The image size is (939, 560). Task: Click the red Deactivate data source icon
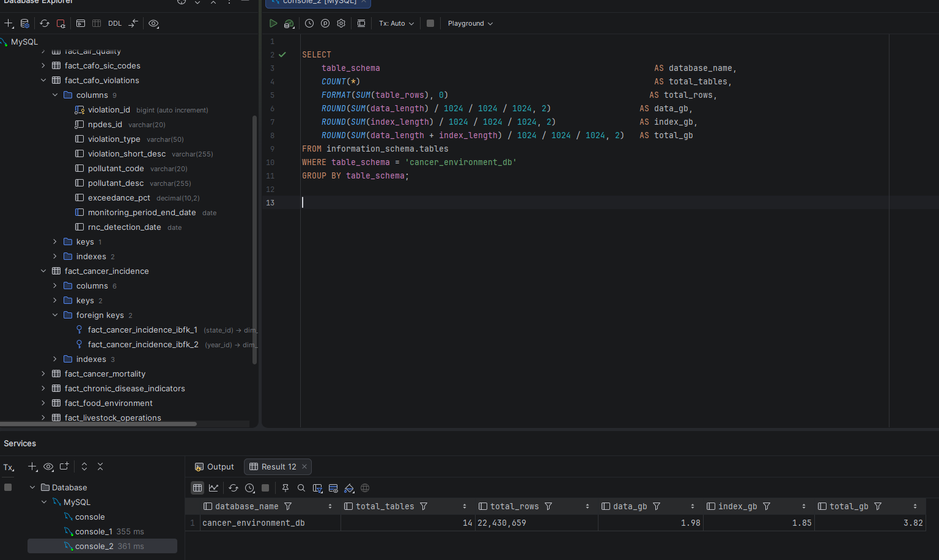tap(61, 23)
